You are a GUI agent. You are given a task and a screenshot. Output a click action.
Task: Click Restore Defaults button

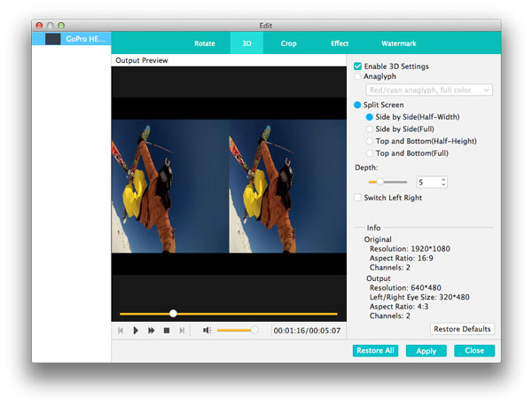coord(462,329)
